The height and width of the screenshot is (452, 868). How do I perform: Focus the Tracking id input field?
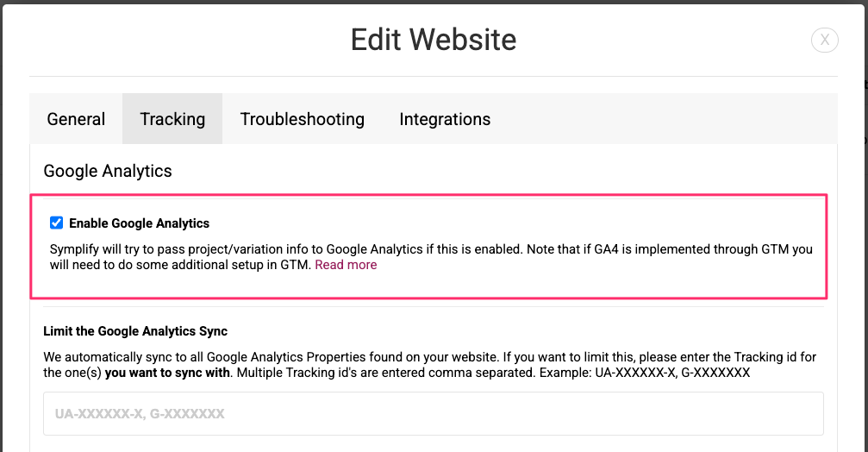coord(434,414)
